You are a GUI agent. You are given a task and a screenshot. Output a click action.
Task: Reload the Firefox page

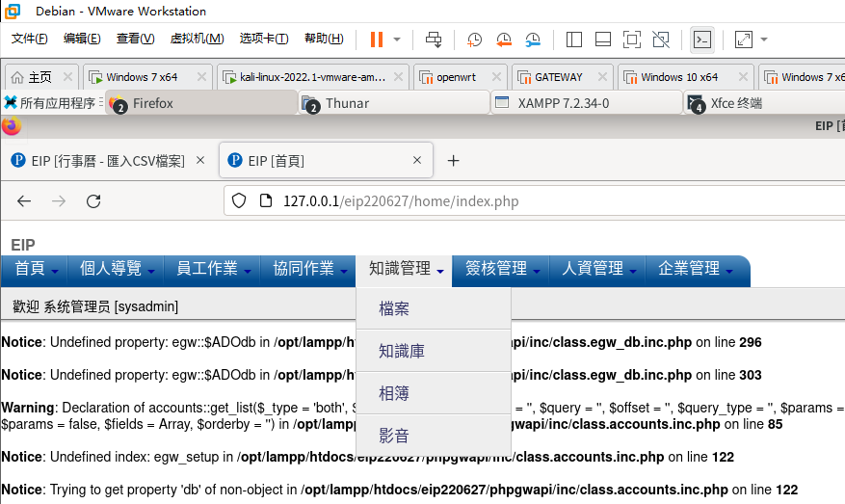(93, 201)
